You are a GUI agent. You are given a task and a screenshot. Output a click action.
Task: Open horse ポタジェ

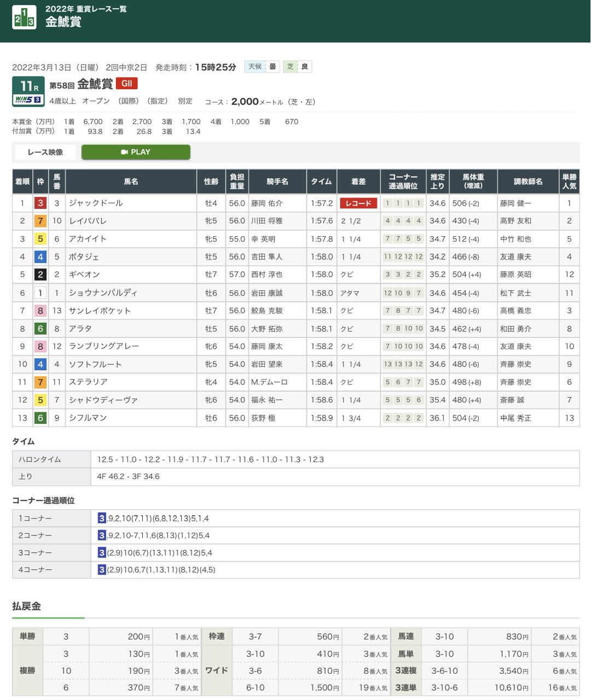point(84,256)
